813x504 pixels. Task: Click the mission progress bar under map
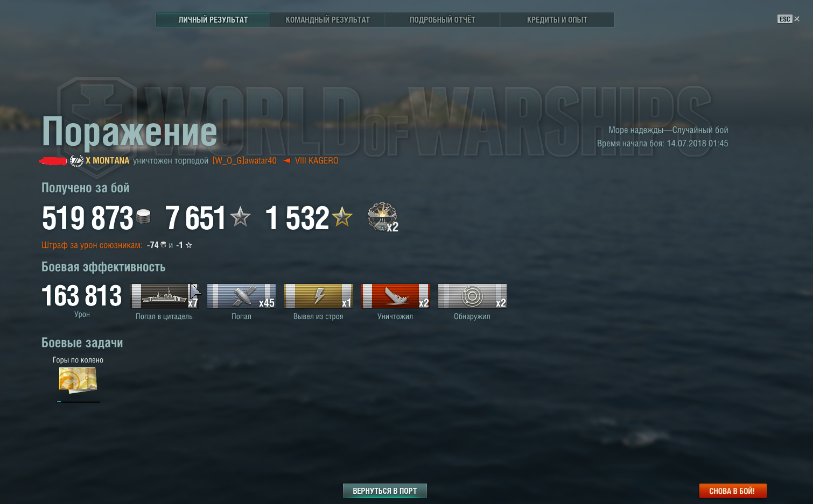point(78,402)
